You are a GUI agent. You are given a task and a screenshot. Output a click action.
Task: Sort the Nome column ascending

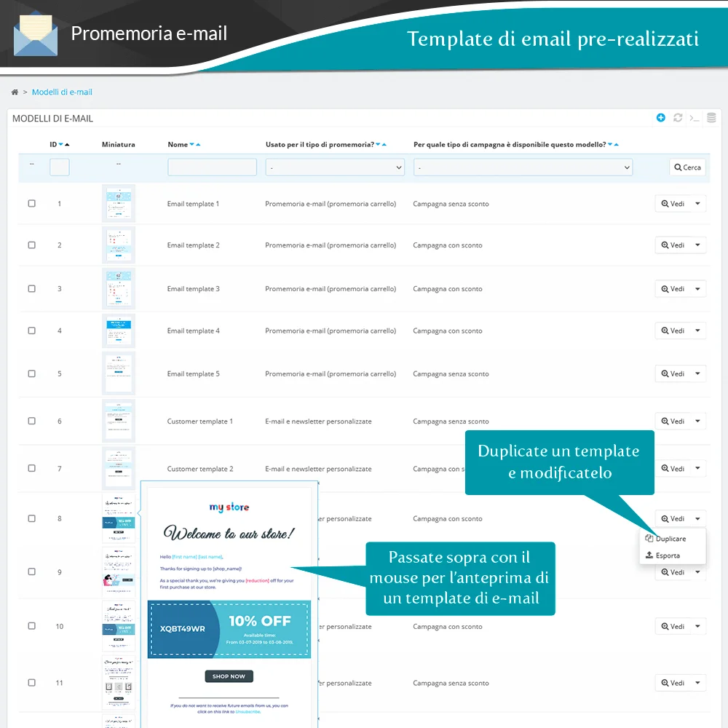198,144
